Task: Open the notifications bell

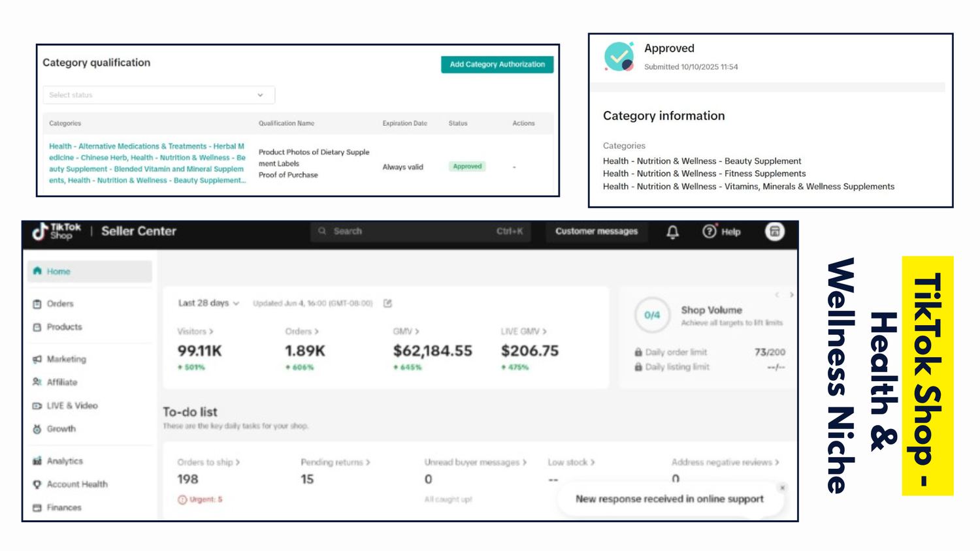Action: pyautogui.click(x=672, y=232)
